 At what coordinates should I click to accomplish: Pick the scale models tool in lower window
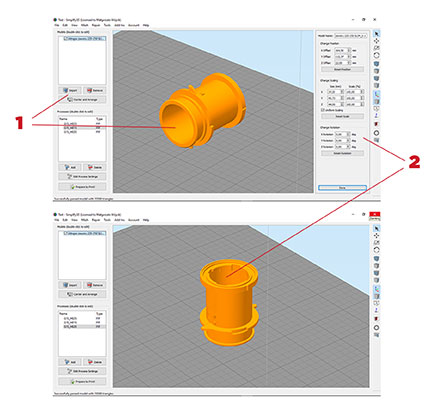(x=376, y=243)
